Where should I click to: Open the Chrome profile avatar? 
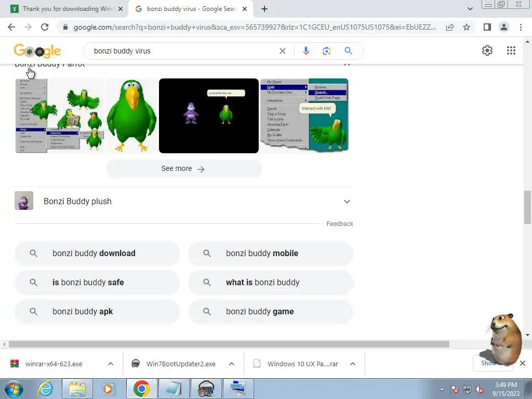pyautogui.click(x=504, y=27)
